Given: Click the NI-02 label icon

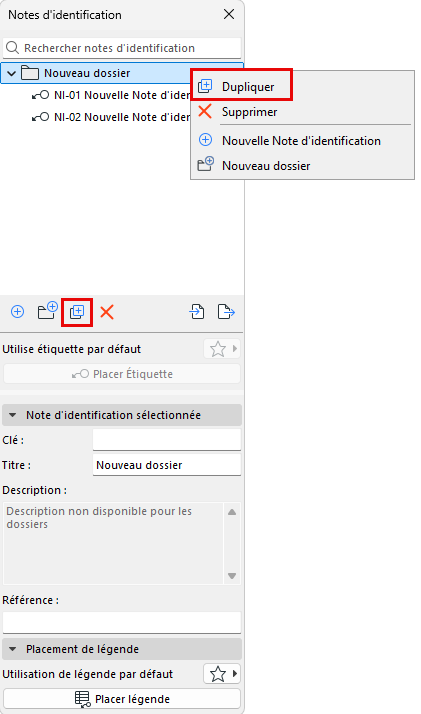Looking at the screenshot, I should click(x=41, y=117).
